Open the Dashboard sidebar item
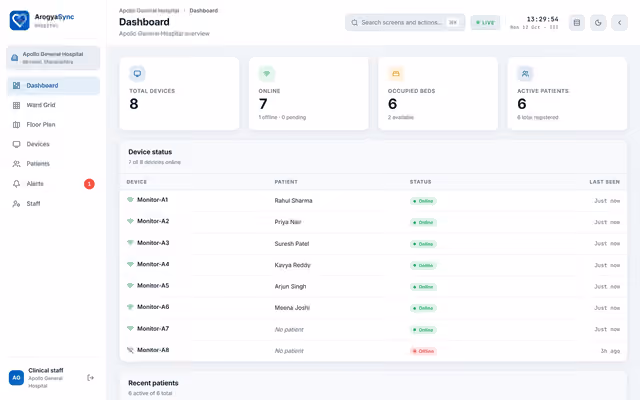This screenshot has height=400, width=640. point(53,86)
